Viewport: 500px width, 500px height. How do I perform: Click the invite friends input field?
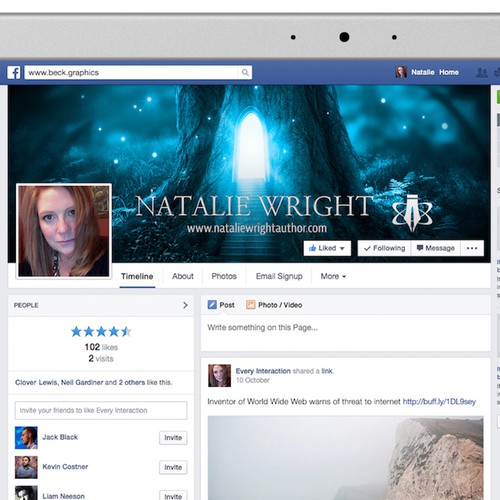(x=101, y=410)
